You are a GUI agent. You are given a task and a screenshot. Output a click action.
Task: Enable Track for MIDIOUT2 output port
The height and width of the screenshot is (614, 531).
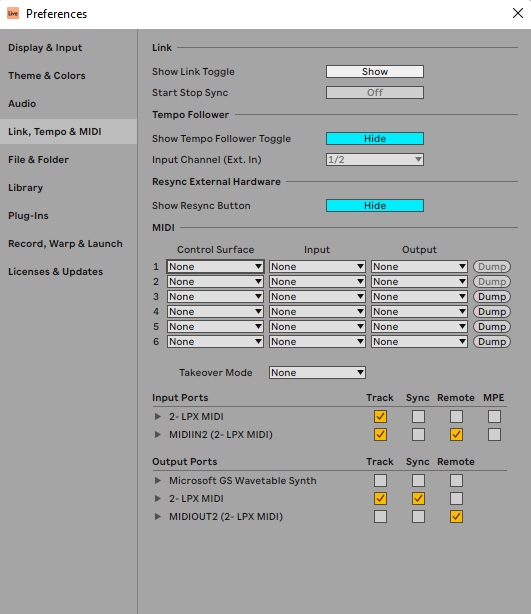380,516
